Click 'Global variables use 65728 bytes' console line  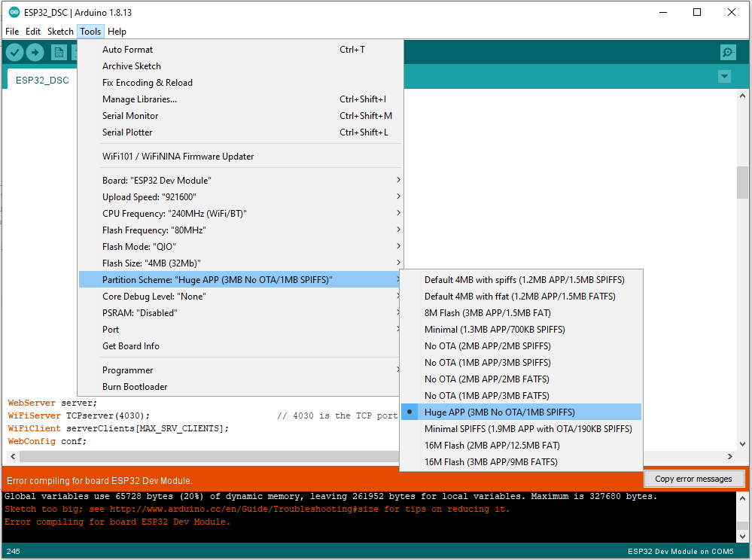pos(331,496)
